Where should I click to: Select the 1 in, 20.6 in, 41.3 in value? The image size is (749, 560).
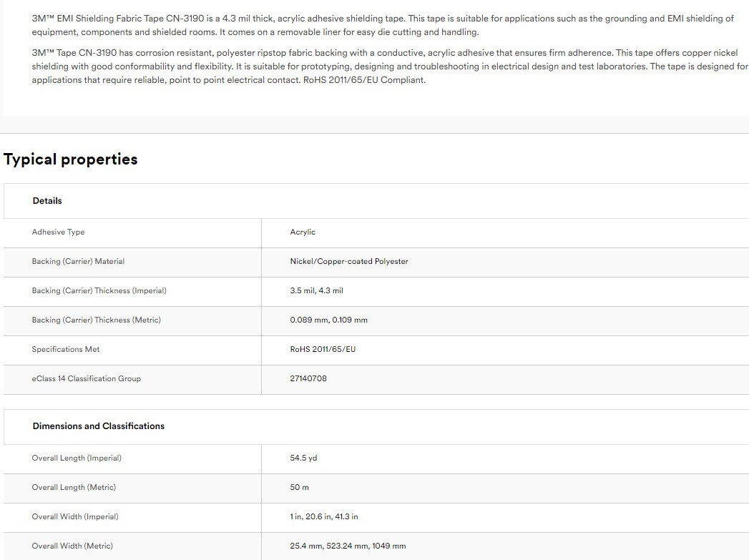pyautogui.click(x=324, y=516)
